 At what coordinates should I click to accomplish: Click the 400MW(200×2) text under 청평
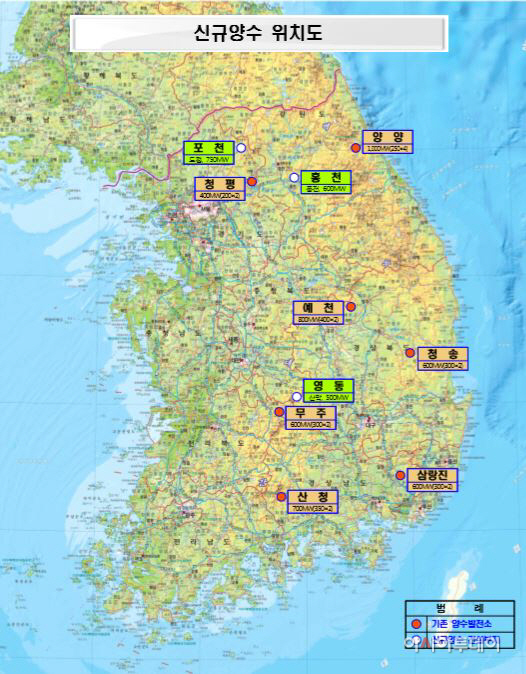[x=220, y=196]
